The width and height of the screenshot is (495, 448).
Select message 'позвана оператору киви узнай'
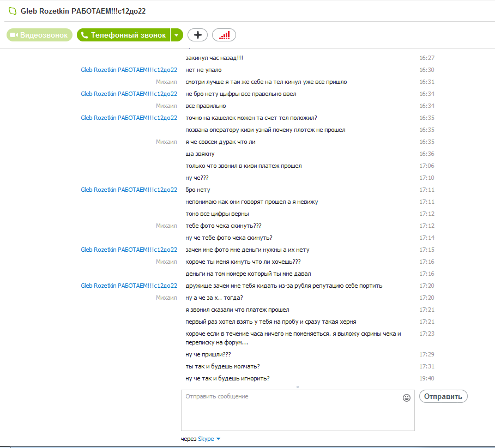click(265, 130)
